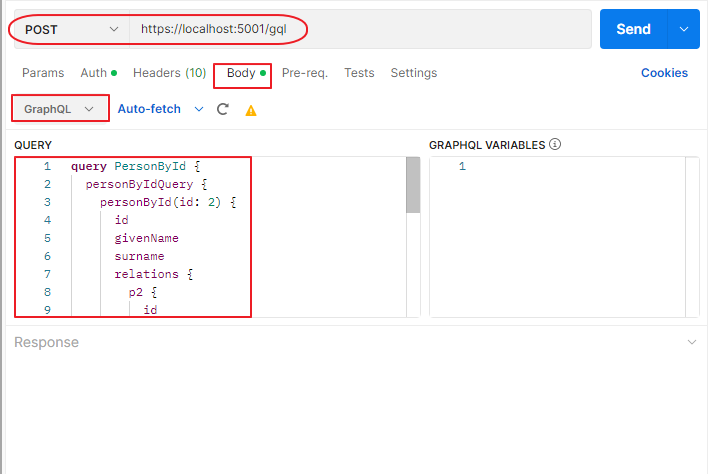
Task: Open the POST method dropdown
Action: click(x=72, y=29)
